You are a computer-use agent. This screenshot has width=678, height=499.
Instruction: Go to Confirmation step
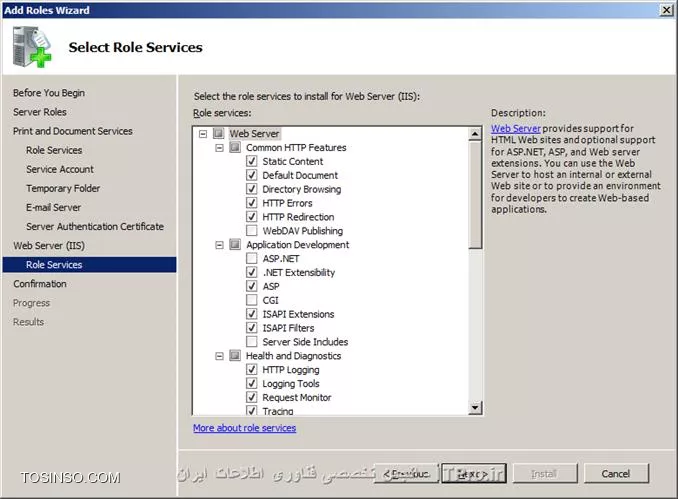[40, 284]
